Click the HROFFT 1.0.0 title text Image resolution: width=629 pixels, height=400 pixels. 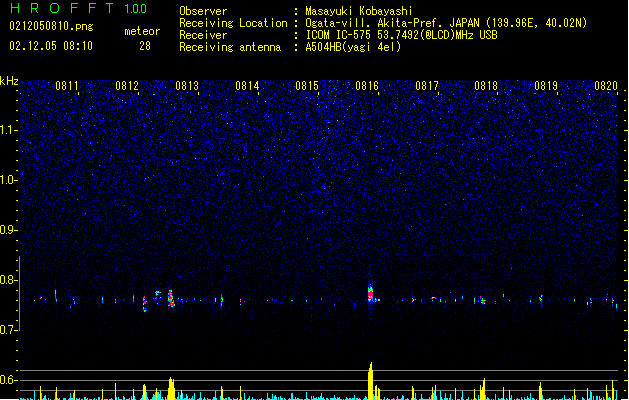point(79,8)
